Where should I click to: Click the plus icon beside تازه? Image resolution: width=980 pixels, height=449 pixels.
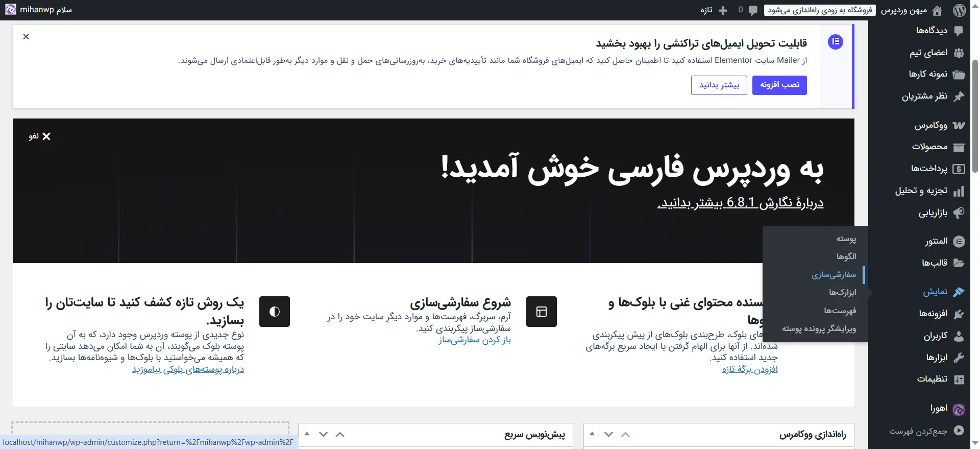point(723,10)
